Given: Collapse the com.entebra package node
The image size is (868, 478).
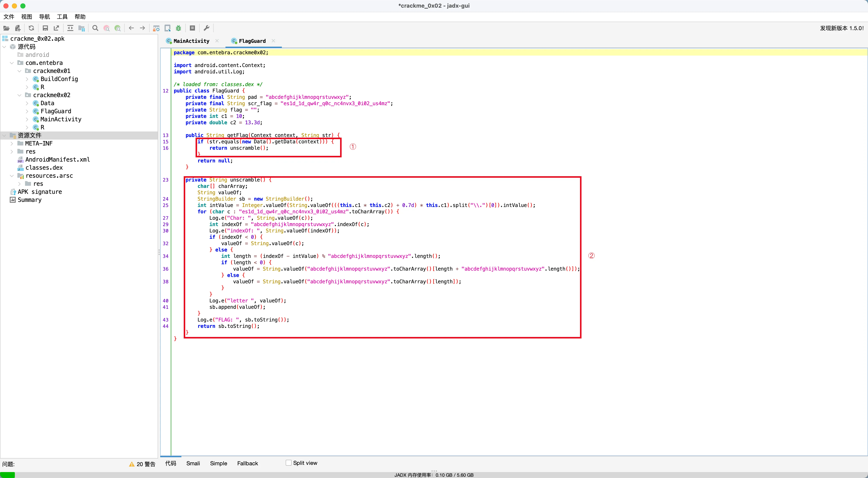Looking at the screenshot, I should pos(12,63).
